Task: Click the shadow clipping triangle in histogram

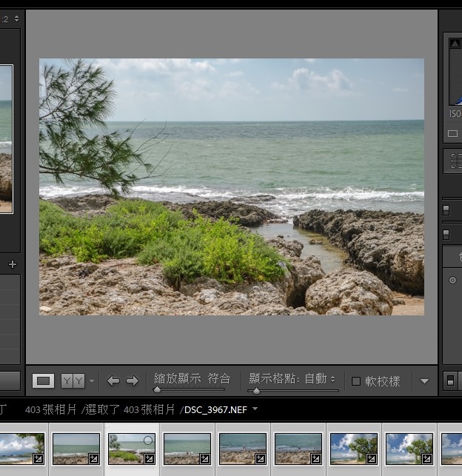Action: 455,44
